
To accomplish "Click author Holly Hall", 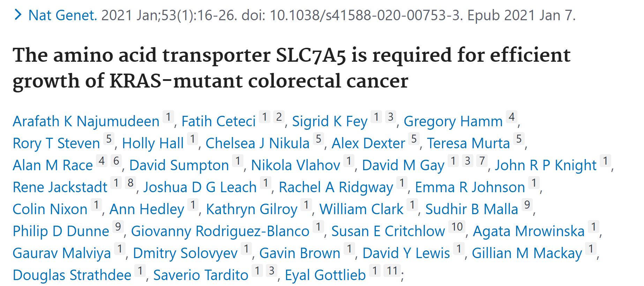I will (x=152, y=143).
